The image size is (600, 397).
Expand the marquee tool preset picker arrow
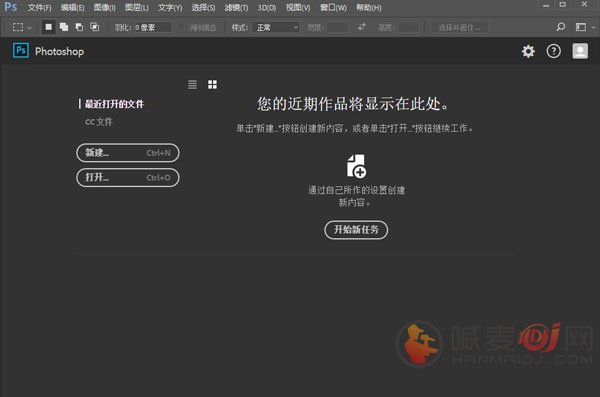(29, 28)
